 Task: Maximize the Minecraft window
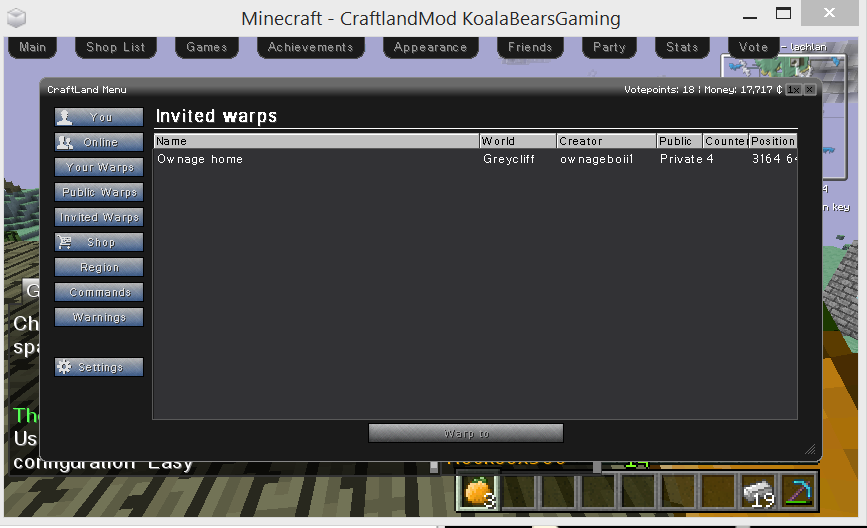(784, 13)
